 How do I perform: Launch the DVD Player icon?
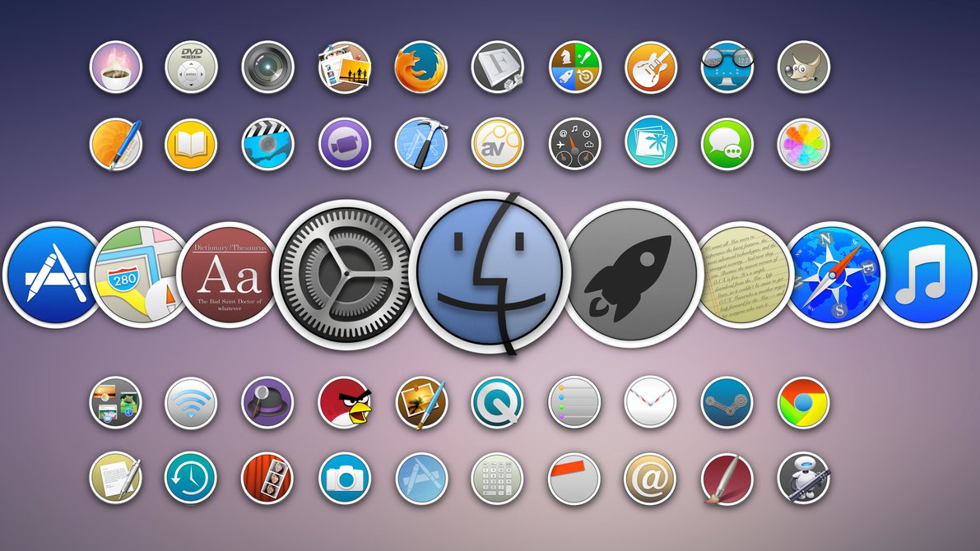[x=191, y=67]
